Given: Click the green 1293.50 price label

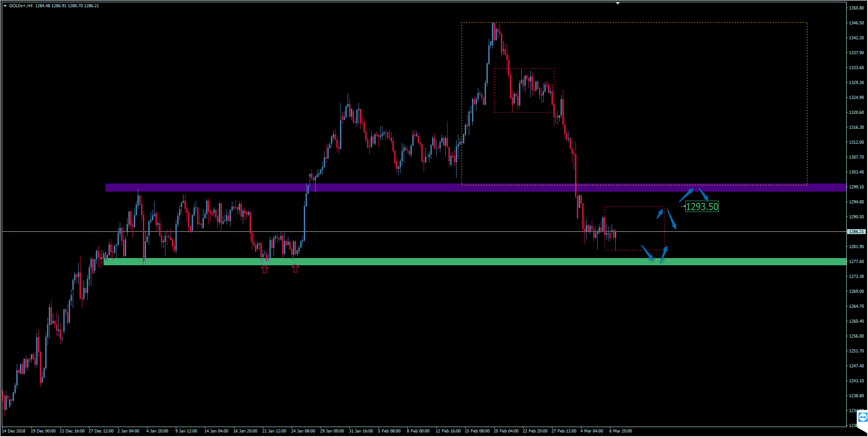Looking at the screenshot, I should (x=702, y=207).
